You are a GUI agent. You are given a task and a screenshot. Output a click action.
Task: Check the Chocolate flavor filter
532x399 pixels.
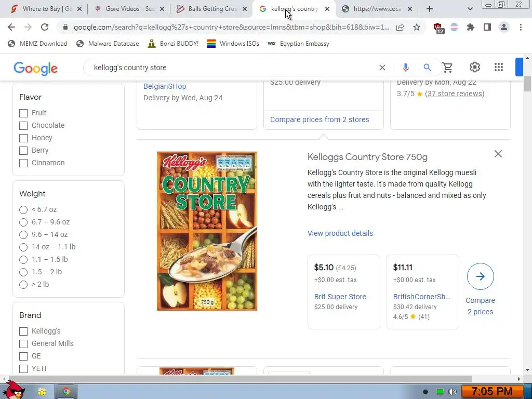pos(23,126)
